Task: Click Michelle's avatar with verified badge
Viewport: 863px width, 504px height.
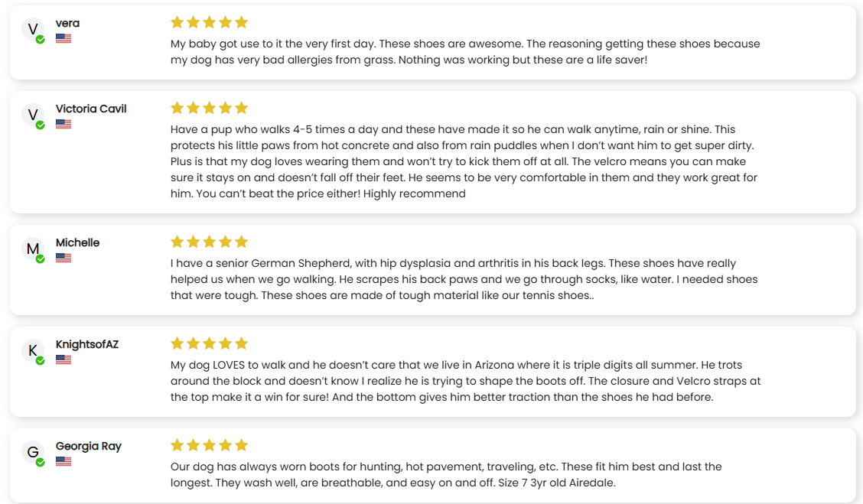Action: [33, 249]
